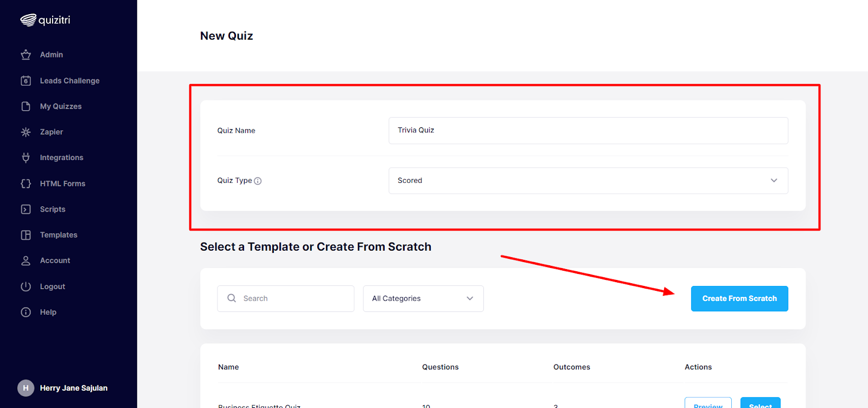Open the All Categories dropdown
This screenshot has height=408, width=868.
pyautogui.click(x=423, y=298)
